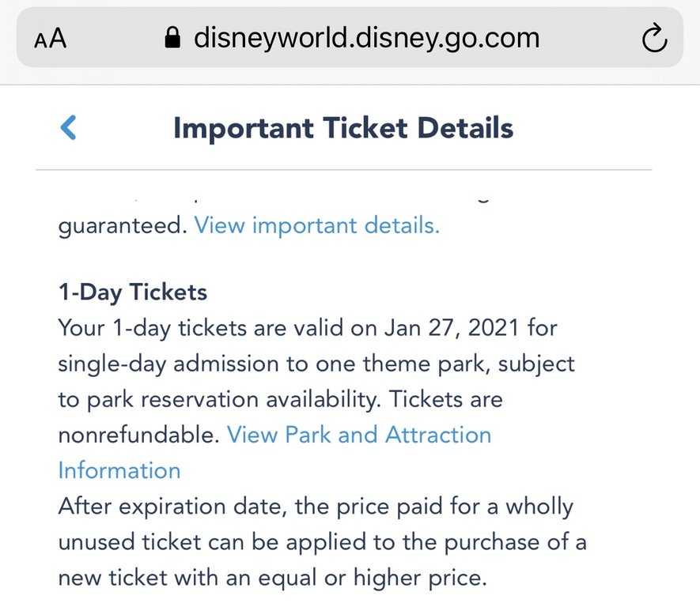
Task: Click the phrase "single-day admission"
Action: pos(167,364)
